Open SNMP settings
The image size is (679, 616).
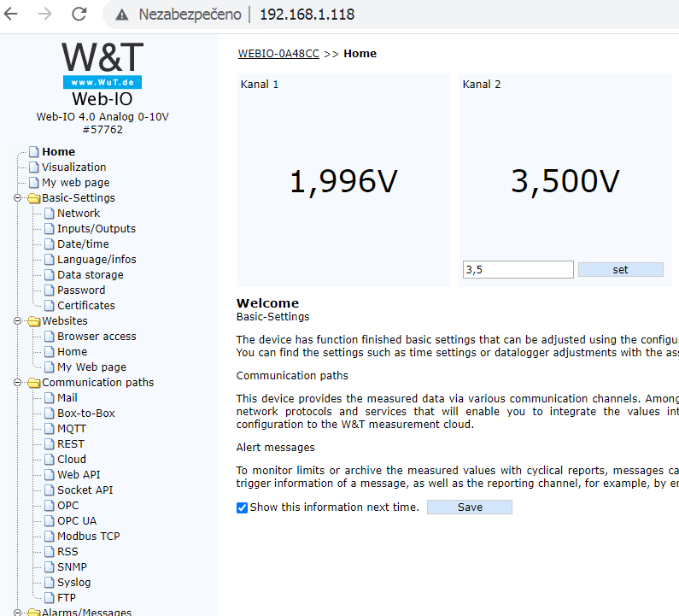73,567
